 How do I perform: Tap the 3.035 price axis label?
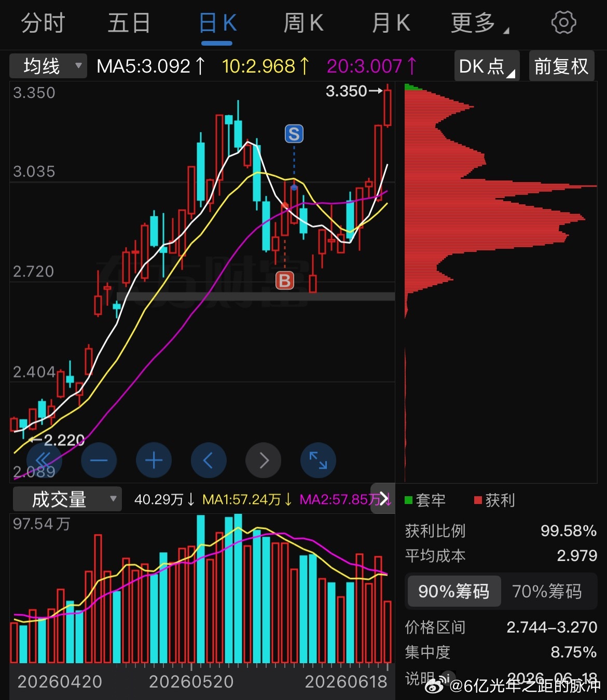click(34, 172)
